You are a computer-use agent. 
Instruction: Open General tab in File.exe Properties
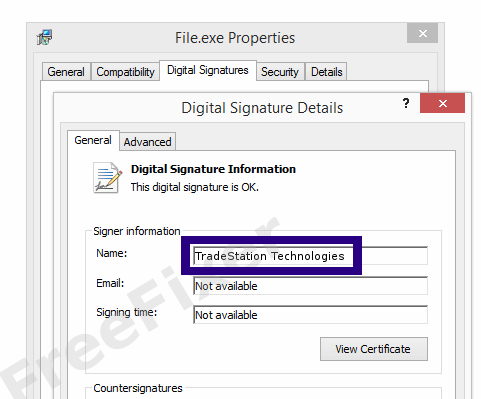(66, 72)
